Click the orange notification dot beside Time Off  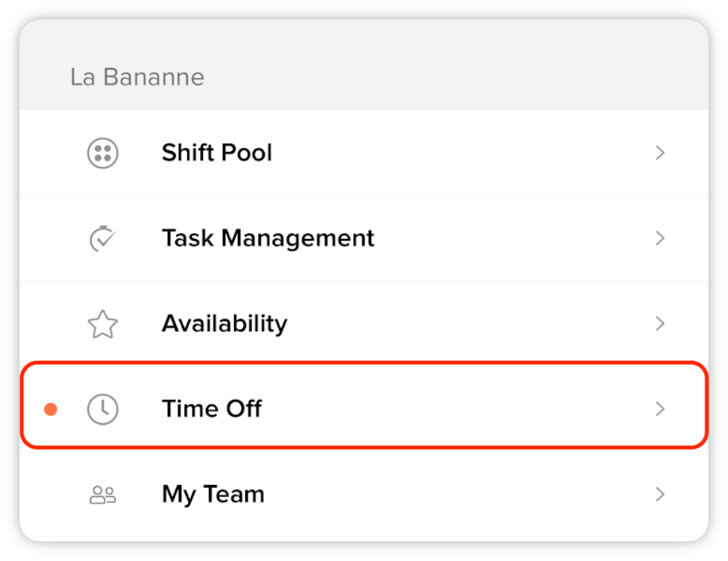50,409
